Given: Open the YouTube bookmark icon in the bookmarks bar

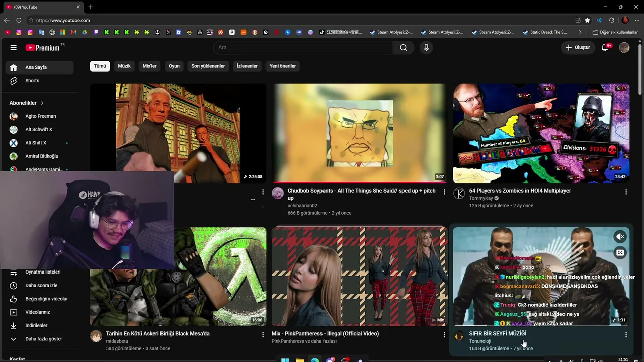Looking at the screenshot, I should point(7,32).
